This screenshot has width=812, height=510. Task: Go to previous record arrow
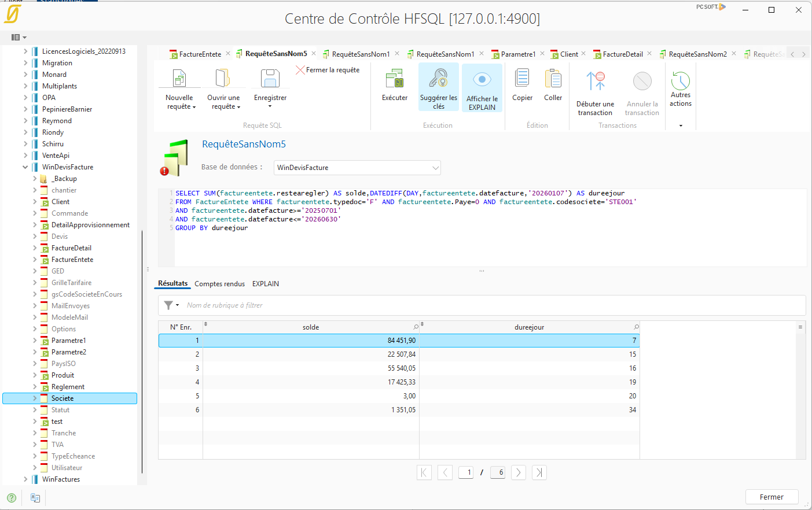445,472
